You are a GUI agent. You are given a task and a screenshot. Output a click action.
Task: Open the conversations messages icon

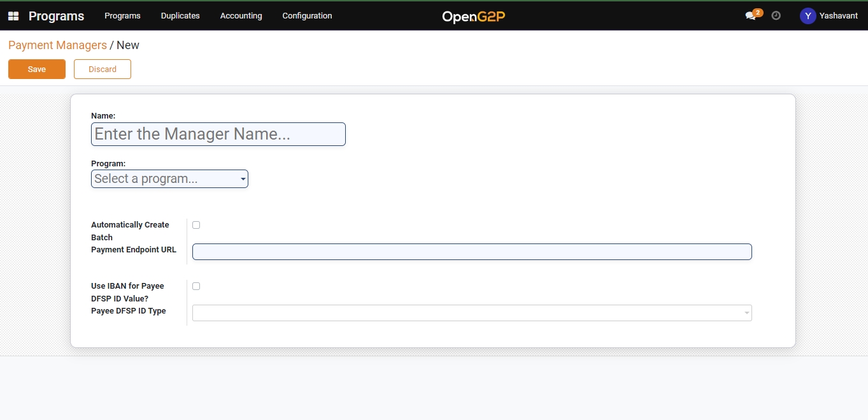click(x=751, y=16)
